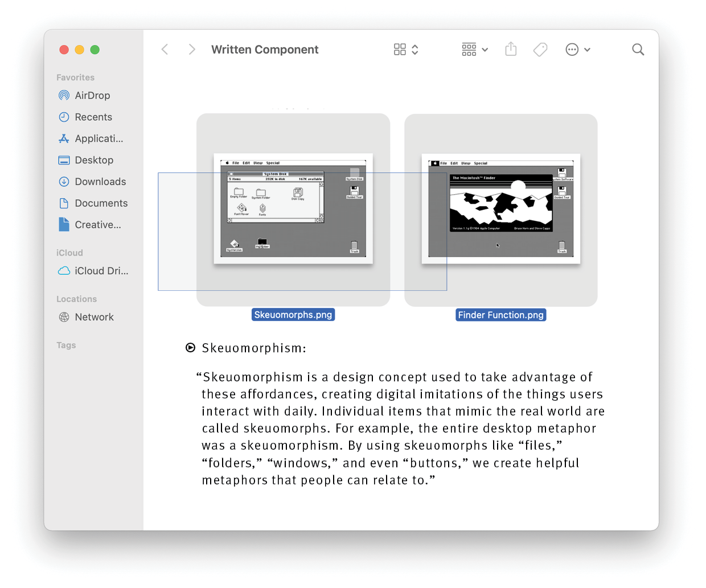Zoom the window with green button

coord(95,50)
